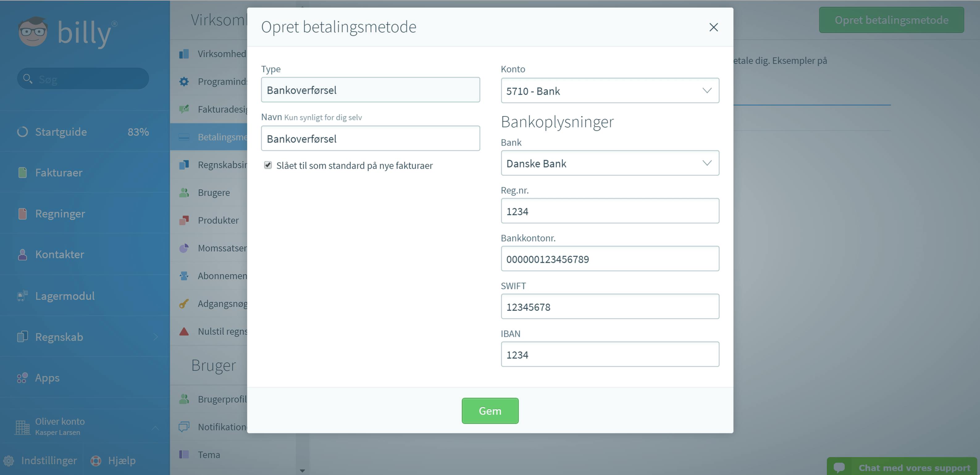Click the Regnskab icon in sidebar
The image size is (980, 475).
pos(23,337)
